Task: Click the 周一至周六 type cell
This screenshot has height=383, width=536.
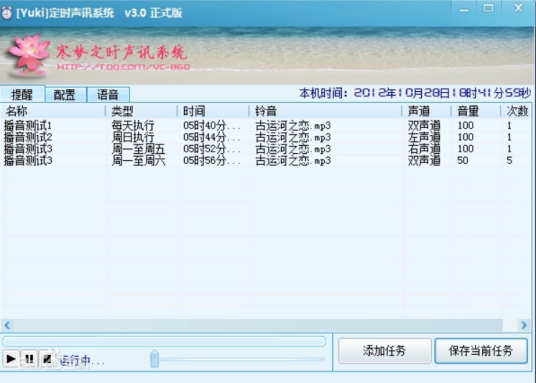Action: pyautogui.click(x=138, y=161)
